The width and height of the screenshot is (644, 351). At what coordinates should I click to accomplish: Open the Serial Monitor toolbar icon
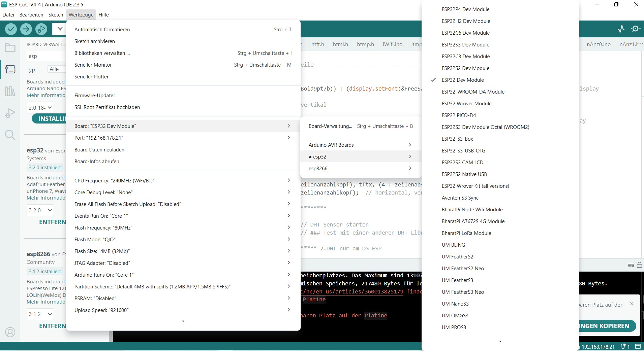[636, 29]
